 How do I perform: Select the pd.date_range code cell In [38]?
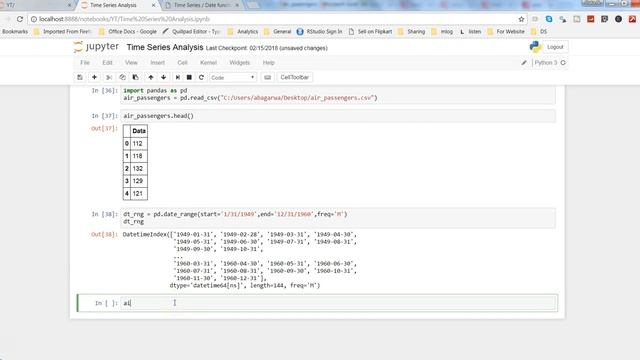pos(338,218)
